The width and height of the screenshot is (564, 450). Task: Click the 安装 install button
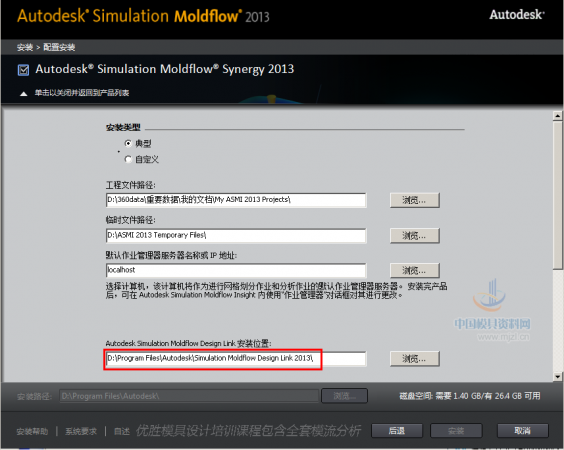pos(456,431)
